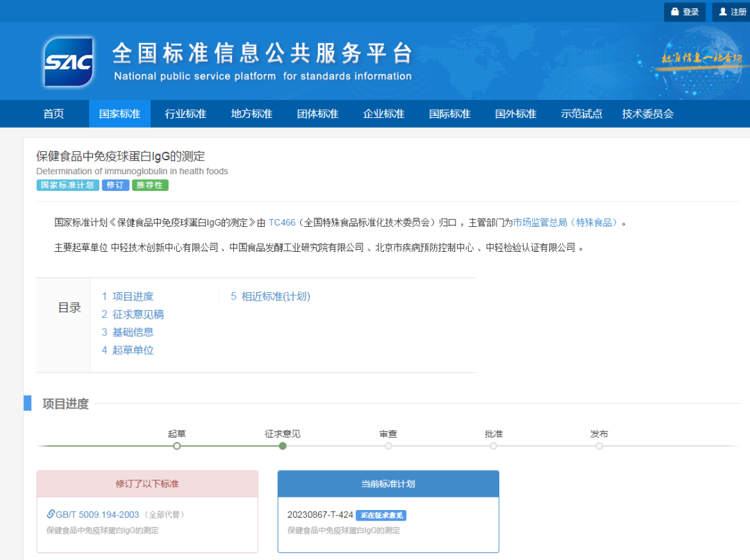This screenshot has width=750, height=560.
Task: Click the lock icon on 登录 button
Action: pos(675,12)
